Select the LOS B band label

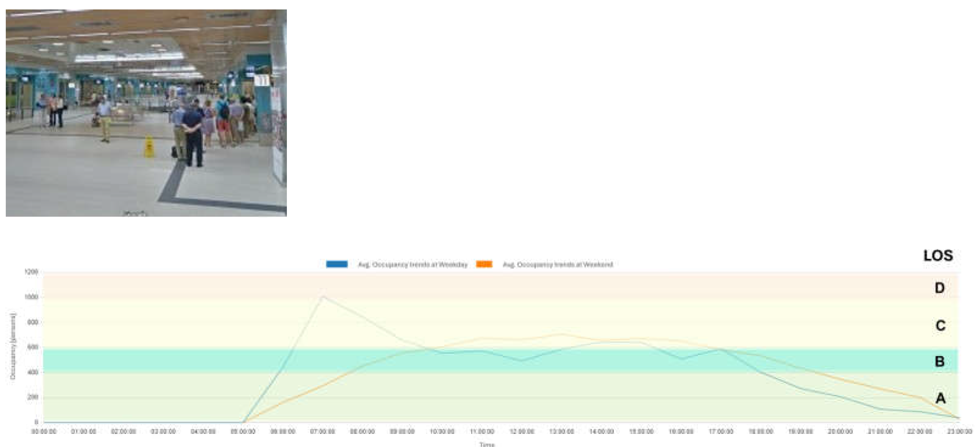pyautogui.click(x=939, y=361)
